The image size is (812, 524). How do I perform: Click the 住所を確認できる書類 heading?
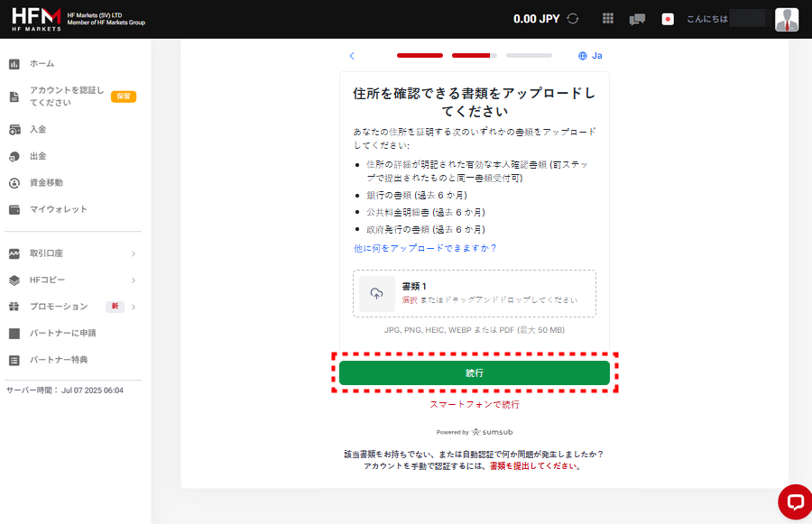pyautogui.click(x=475, y=102)
